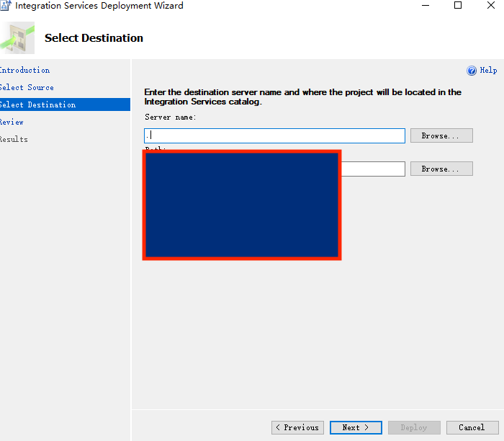Browse for the catalog path
Image resolution: width=504 pixels, height=441 pixels.
click(441, 169)
